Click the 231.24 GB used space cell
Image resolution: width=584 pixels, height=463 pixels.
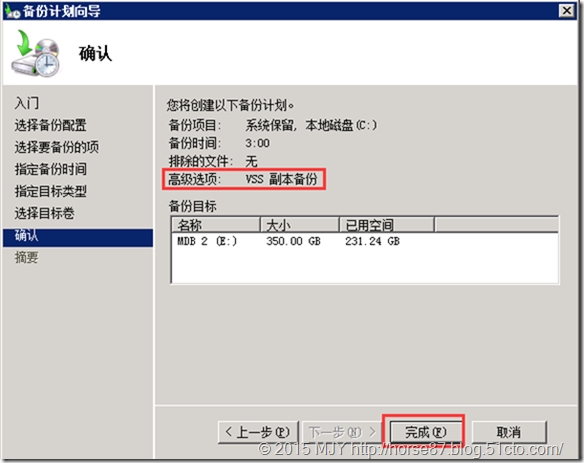click(372, 241)
